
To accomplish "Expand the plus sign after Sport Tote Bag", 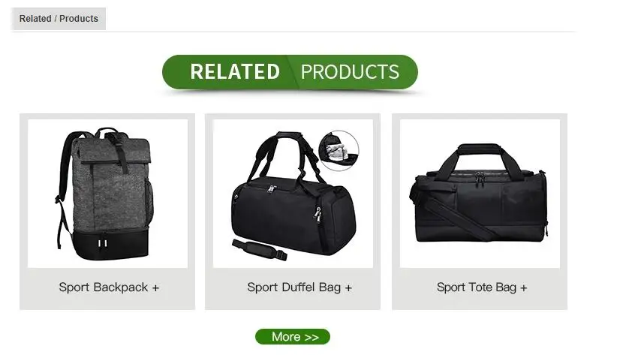I will coord(524,288).
